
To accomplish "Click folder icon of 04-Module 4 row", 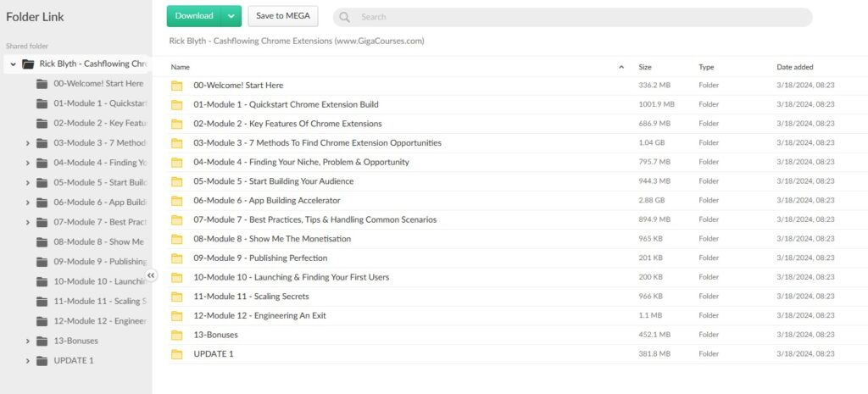I will [x=176, y=162].
